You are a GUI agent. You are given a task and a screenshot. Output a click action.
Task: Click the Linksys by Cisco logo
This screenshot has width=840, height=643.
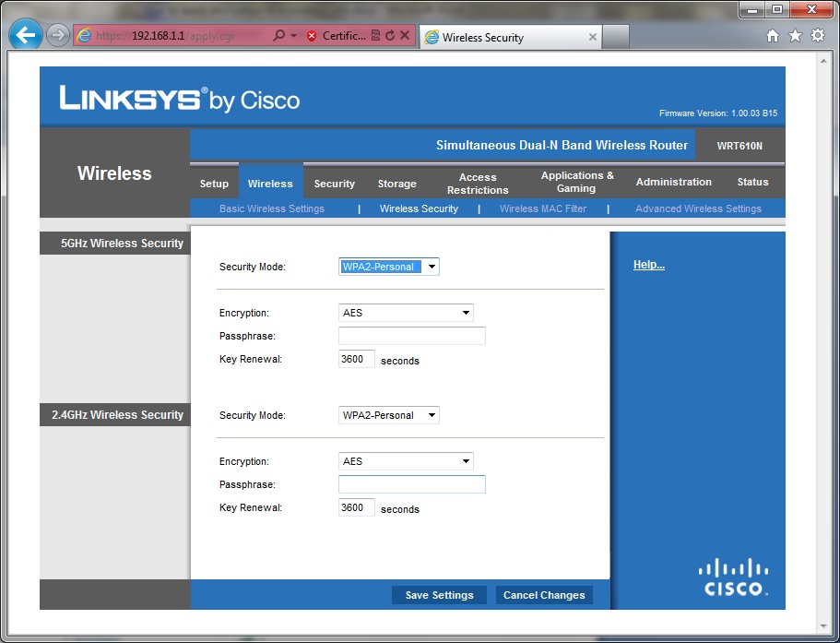tap(180, 99)
